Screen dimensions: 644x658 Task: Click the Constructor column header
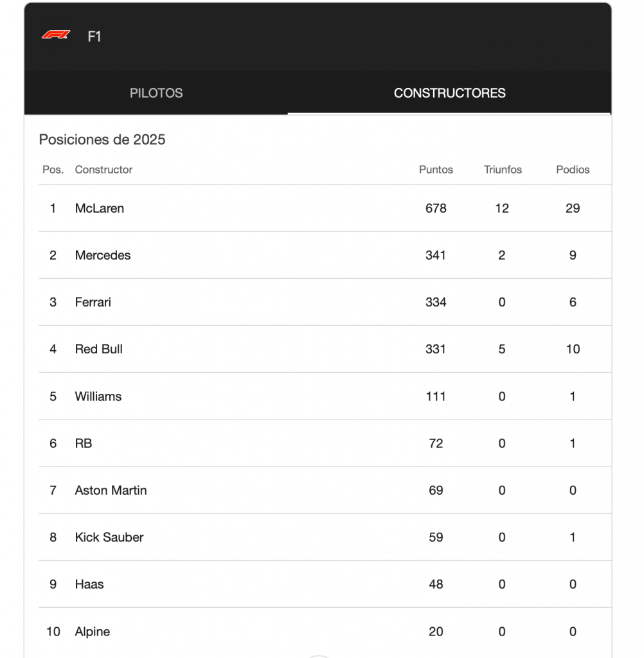pos(103,170)
